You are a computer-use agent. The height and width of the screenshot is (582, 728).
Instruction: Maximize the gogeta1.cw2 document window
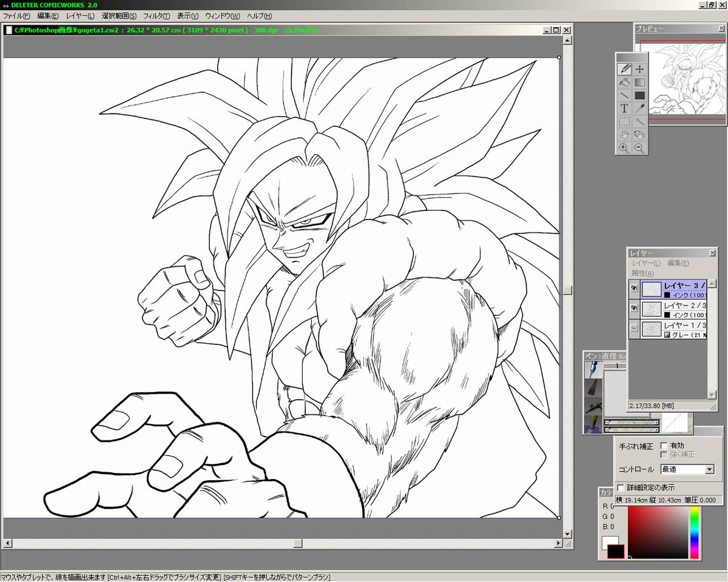pyautogui.click(x=556, y=30)
